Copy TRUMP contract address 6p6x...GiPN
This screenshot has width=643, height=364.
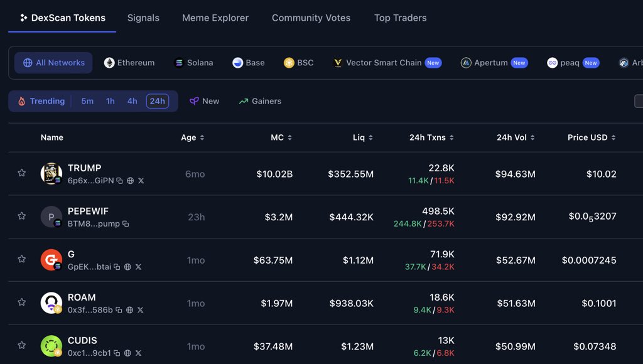tap(120, 181)
